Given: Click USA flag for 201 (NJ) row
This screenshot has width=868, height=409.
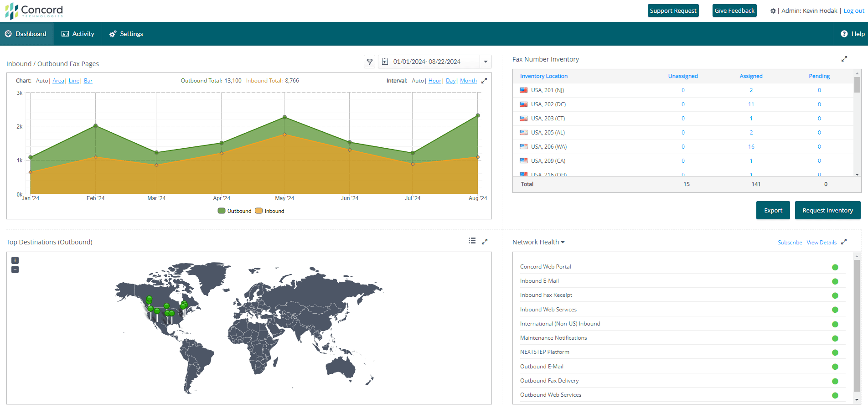Looking at the screenshot, I should tap(524, 90).
